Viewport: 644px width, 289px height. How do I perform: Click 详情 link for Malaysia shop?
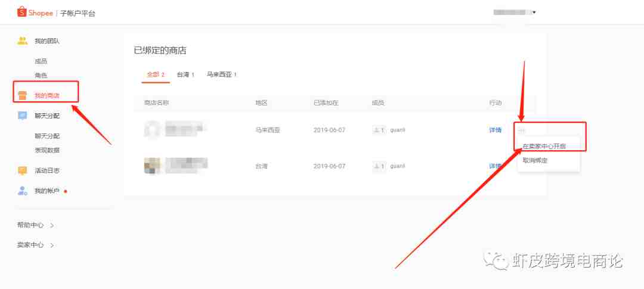(x=495, y=130)
